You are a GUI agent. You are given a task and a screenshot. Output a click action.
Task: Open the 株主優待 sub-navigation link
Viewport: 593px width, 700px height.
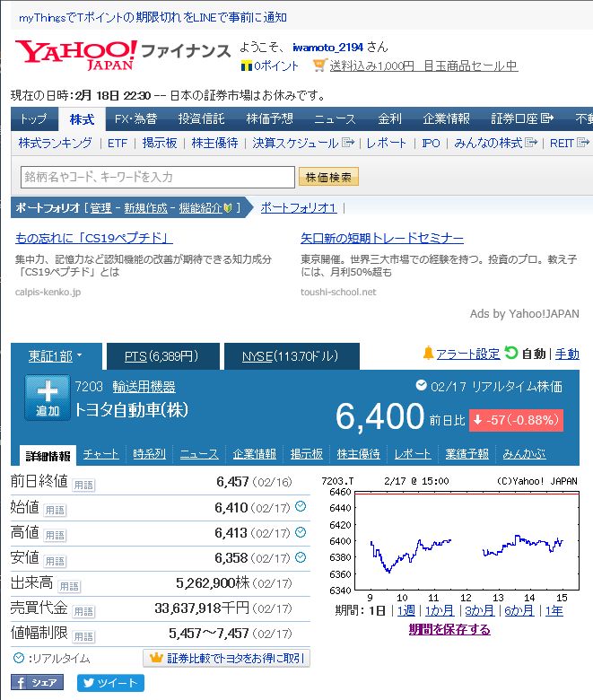tap(214, 143)
